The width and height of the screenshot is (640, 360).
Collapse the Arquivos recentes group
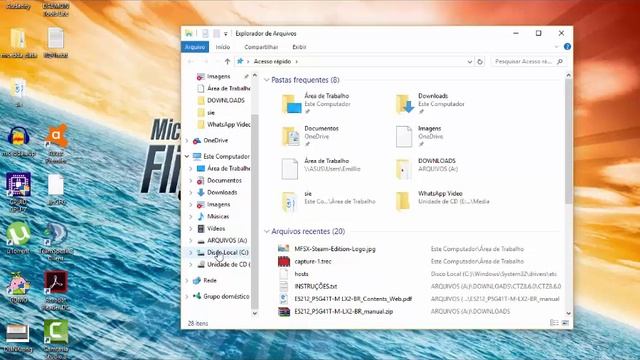coord(267,231)
